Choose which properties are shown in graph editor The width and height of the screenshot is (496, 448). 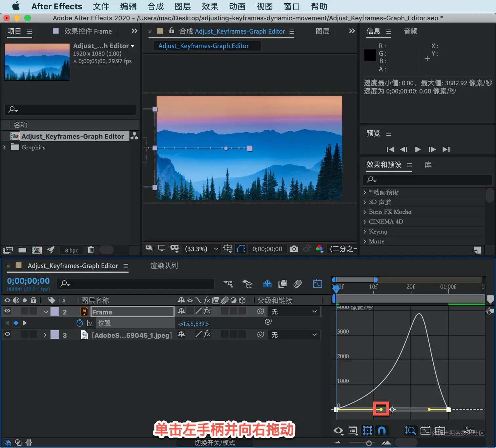pos(339,430)
